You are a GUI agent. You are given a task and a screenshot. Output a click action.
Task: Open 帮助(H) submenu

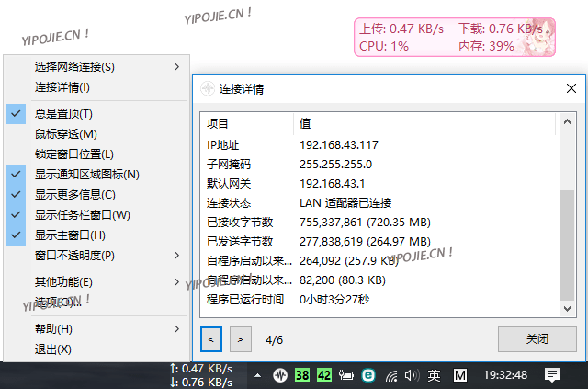[96, 329]
